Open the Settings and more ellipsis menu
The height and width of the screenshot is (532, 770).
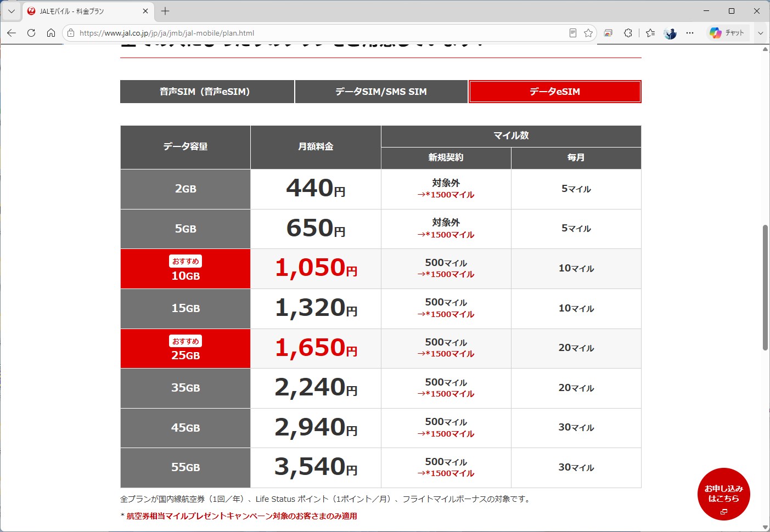[690, 33]
